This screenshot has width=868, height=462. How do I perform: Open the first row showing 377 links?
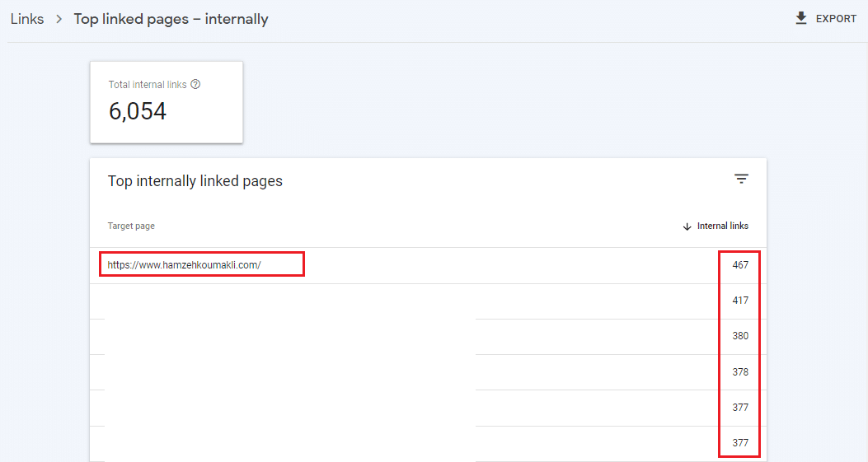(x=740, y=408)
